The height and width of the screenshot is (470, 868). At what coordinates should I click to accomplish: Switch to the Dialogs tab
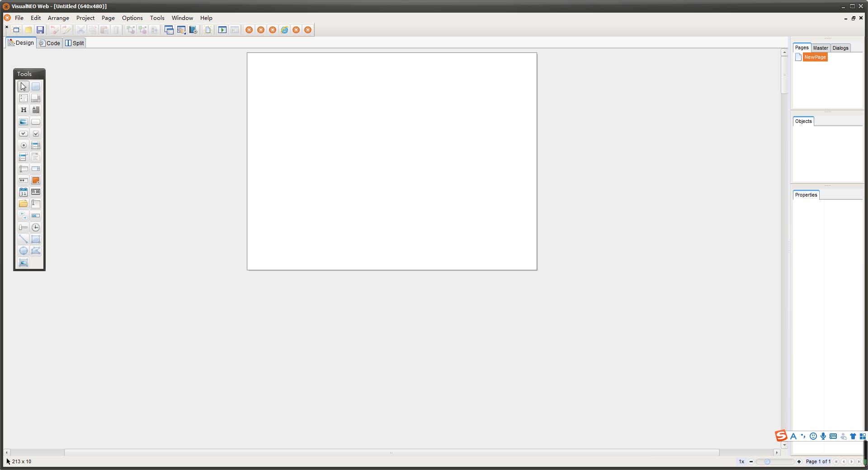(840, 48)
